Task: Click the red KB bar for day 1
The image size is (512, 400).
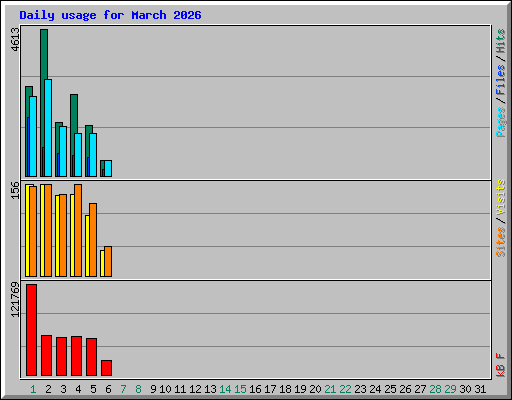Action: click(x=31, y=330)
